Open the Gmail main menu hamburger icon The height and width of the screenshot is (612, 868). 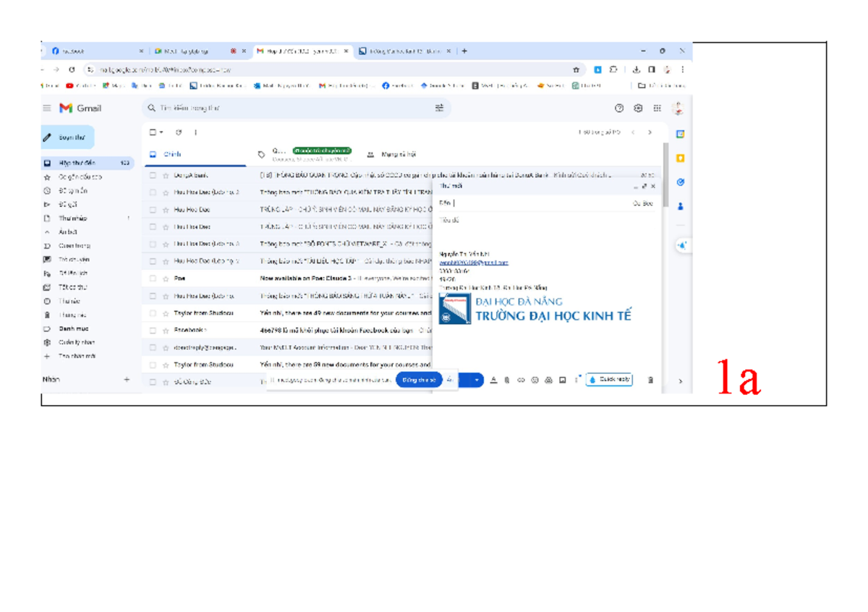[x=47, y=109]
